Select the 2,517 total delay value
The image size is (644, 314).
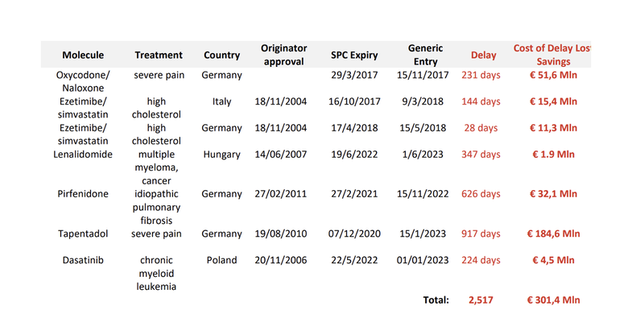481,300
